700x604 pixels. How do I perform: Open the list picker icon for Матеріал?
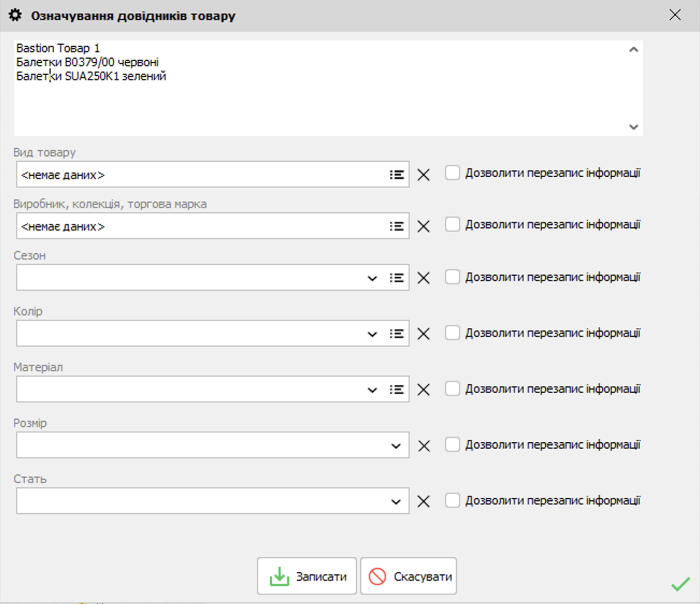coord(397,390)
